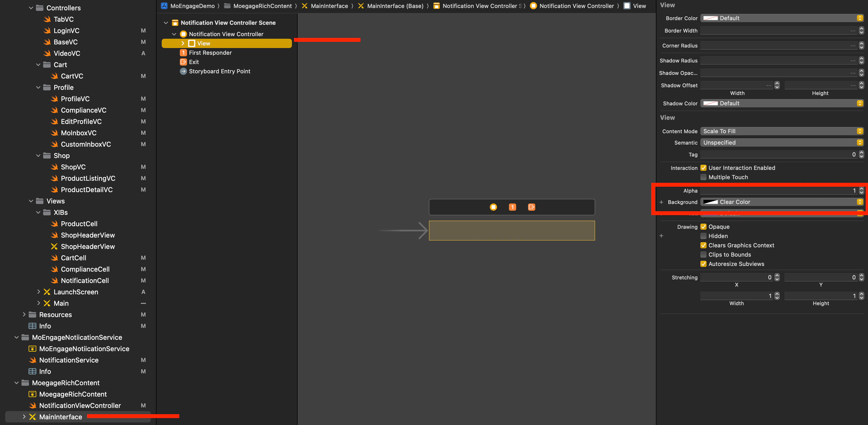Image resolution: width=868 pixels, height=425 pixels.
Task: Click the Exit icon under Notification View Controller
Action: tap(184, 62)
